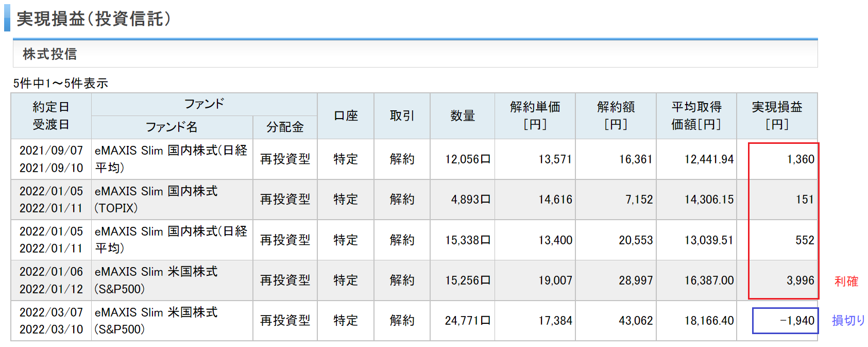Click the average cost 14,306.15
The height and width of the screenshot is (347, 868).
pyautogui.click(x=709, y=200)
